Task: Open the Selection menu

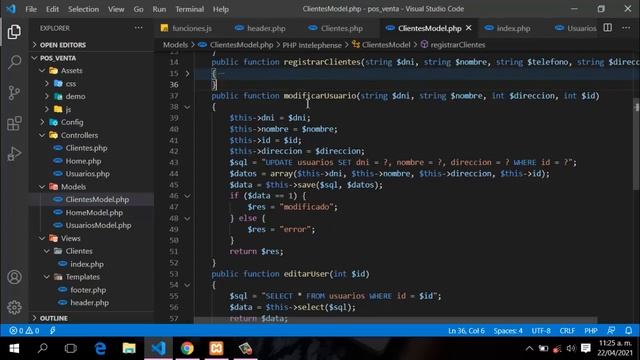Action: point(83,9)
